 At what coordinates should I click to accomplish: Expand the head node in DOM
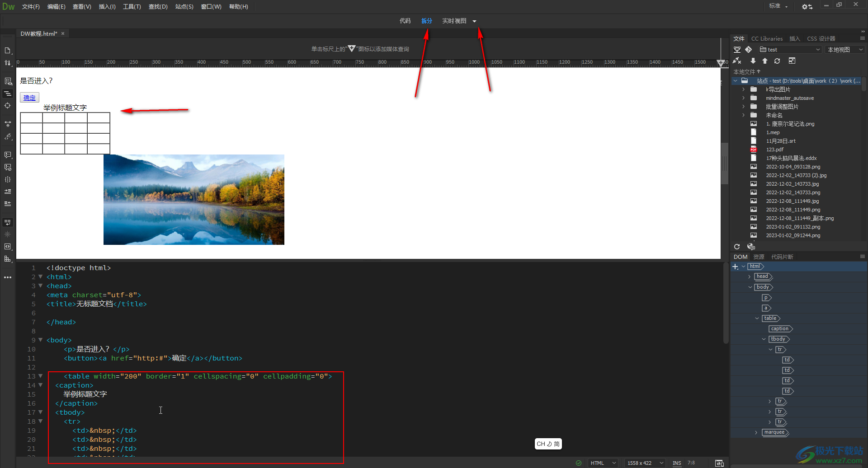coord(750,277)
